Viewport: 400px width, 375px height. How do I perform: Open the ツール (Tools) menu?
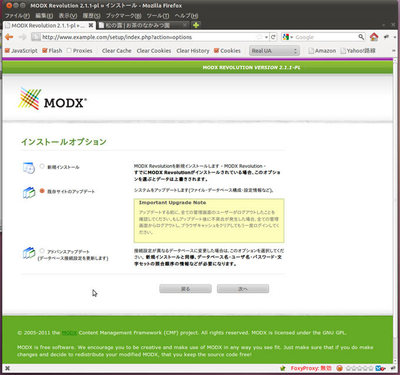click(x=158, y=16)
